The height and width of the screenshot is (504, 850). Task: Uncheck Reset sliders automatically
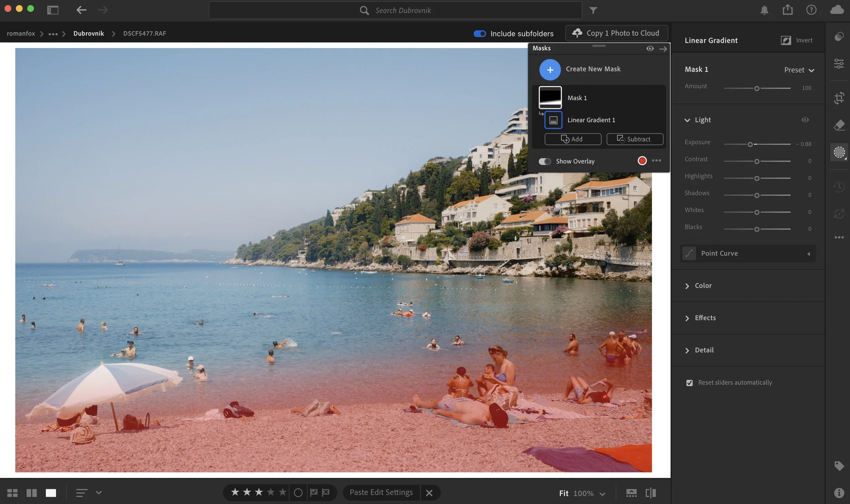tap(689, 383)
